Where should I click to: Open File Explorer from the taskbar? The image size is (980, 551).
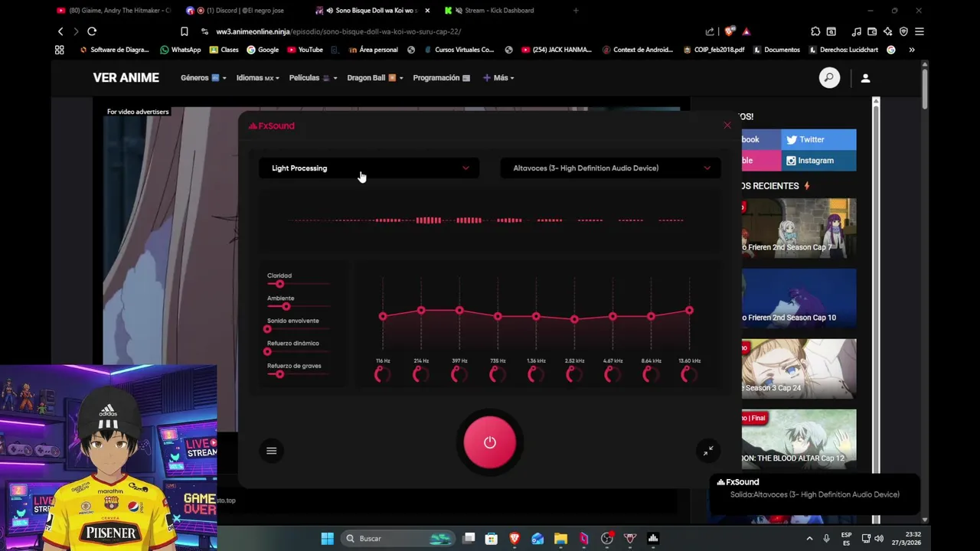560,539
